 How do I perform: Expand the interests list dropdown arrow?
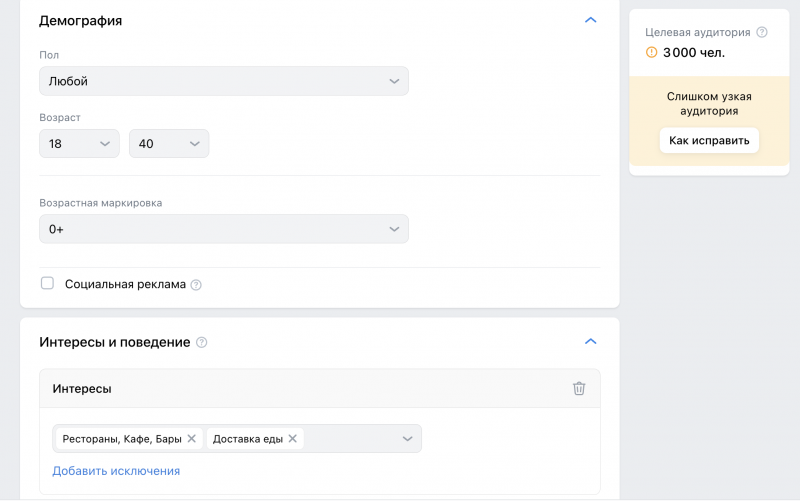(407, 439)
